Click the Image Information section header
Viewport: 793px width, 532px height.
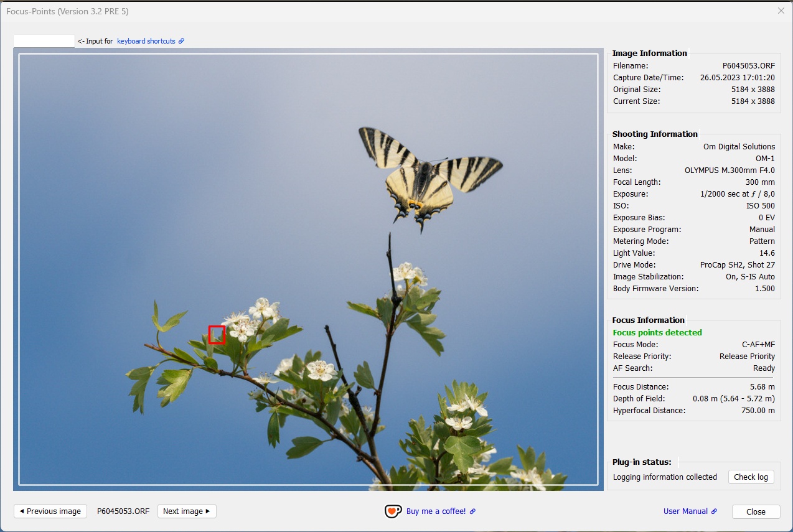649,53
